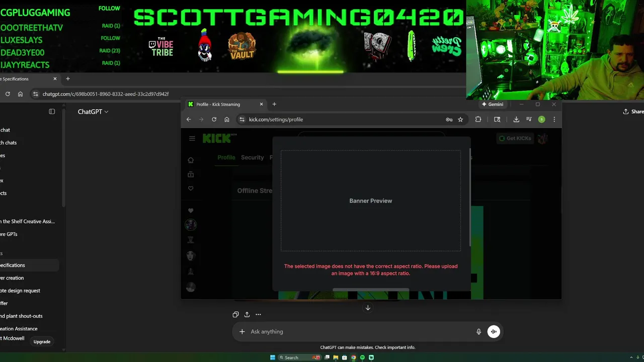Viewport: 644px width, 362px height.
Task: Open the Windows Start menu
Action: pos(273,357)
